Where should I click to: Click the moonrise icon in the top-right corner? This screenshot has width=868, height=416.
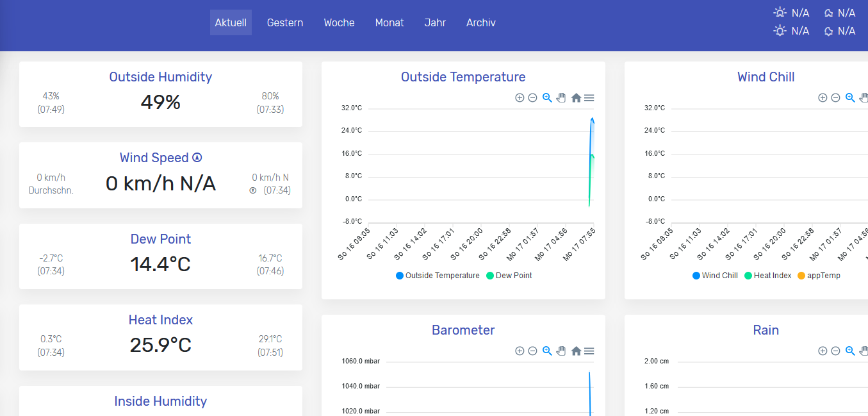(828, 12)
